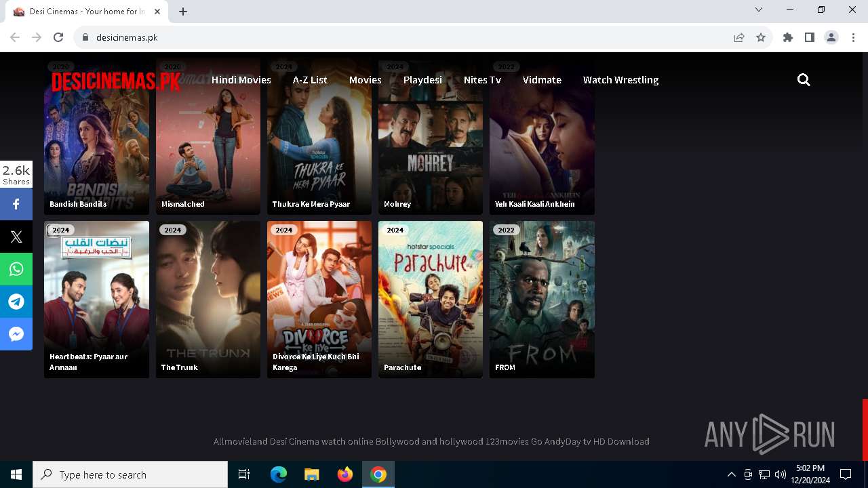Open the taskbar volume icon
The width and height of the screenshot is (868, 488).
click(781, 474)
